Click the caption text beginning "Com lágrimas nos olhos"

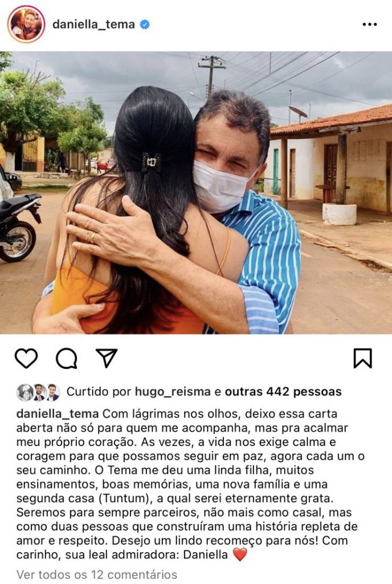(x=190, y=484)
